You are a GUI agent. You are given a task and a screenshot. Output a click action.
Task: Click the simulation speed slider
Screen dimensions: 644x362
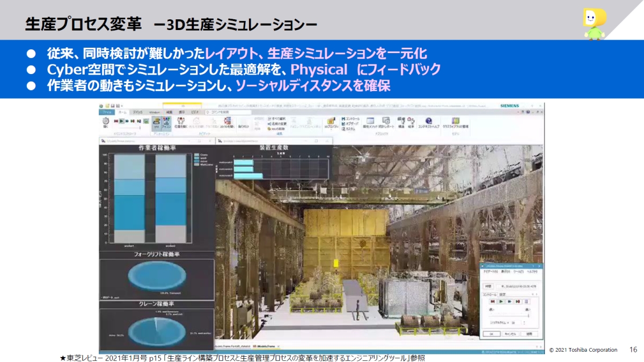509,315
